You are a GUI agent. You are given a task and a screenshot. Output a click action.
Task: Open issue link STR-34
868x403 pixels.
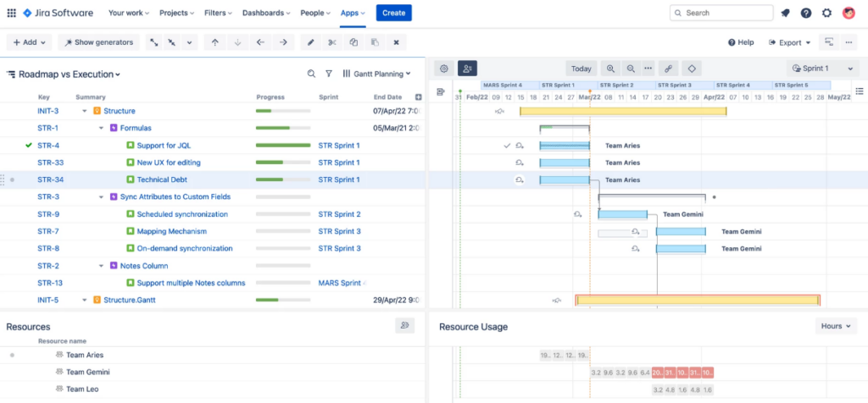tap(50, 179)
